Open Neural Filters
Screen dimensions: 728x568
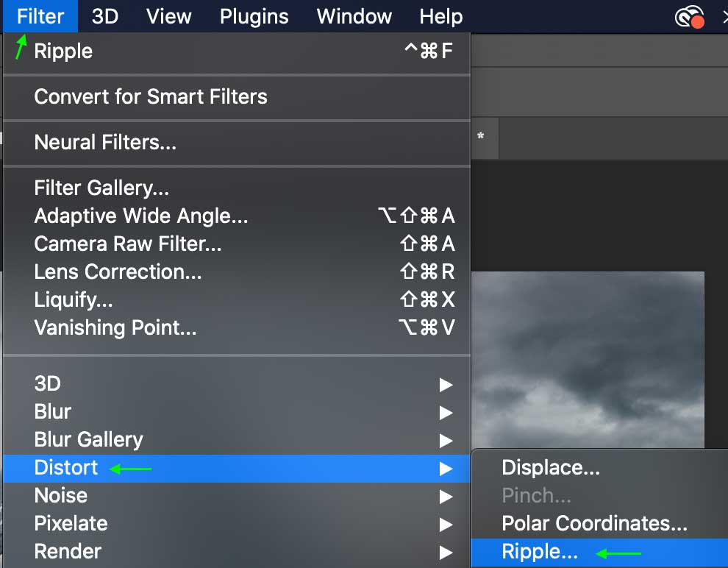point(237,142)
